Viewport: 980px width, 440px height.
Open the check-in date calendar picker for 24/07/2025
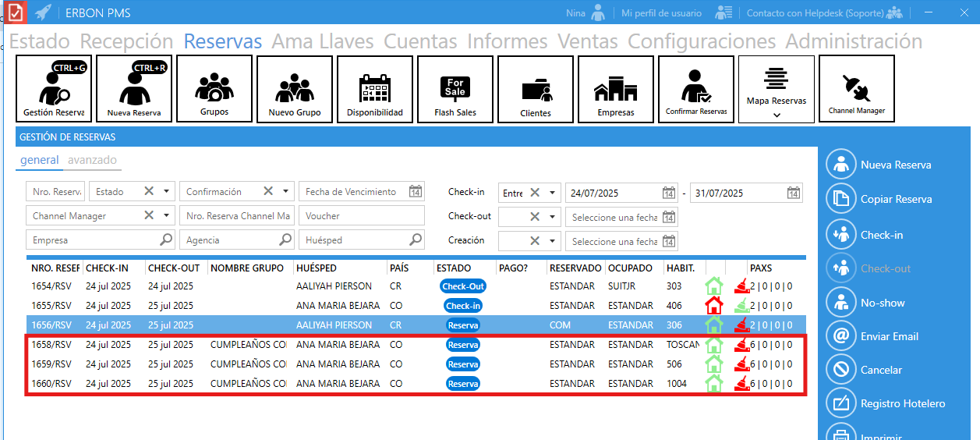668,193
